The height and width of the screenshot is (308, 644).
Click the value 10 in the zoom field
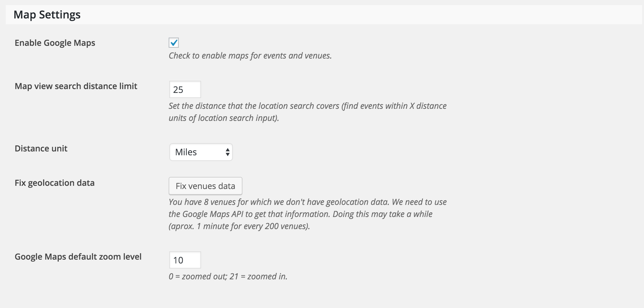178,260
